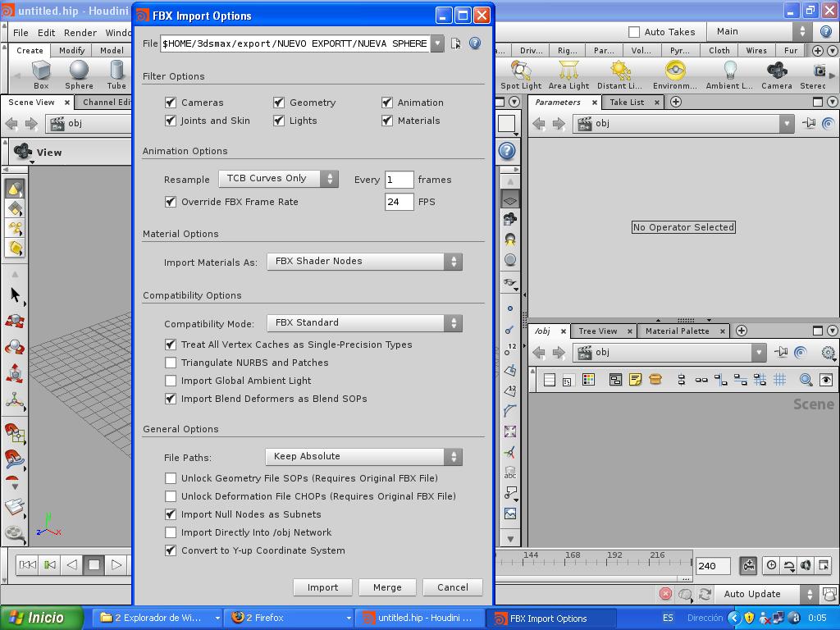
Task: Toggle Joints and Skin checkbox
Action: (171, 121)
